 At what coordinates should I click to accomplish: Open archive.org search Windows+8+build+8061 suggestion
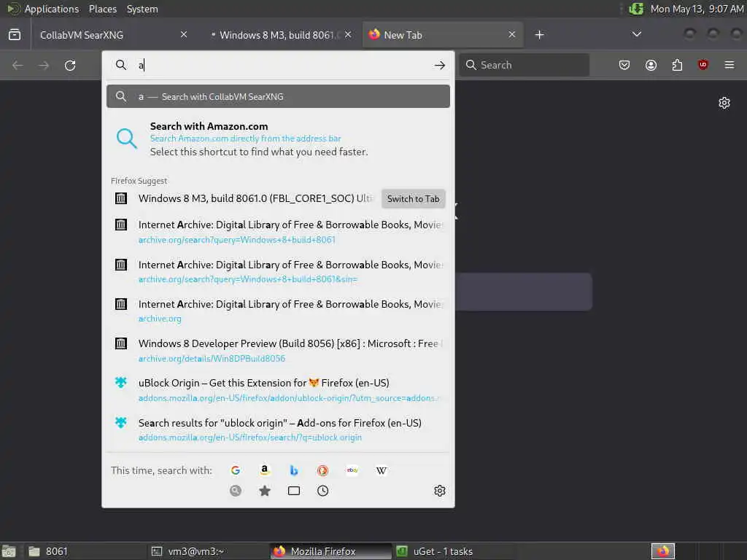[x=278, y=232]
